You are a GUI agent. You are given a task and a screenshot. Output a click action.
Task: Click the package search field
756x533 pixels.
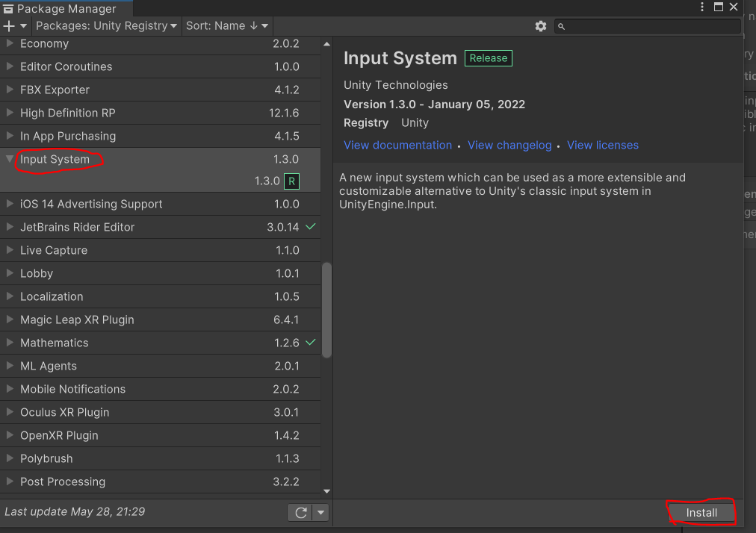tap(648, 26)
